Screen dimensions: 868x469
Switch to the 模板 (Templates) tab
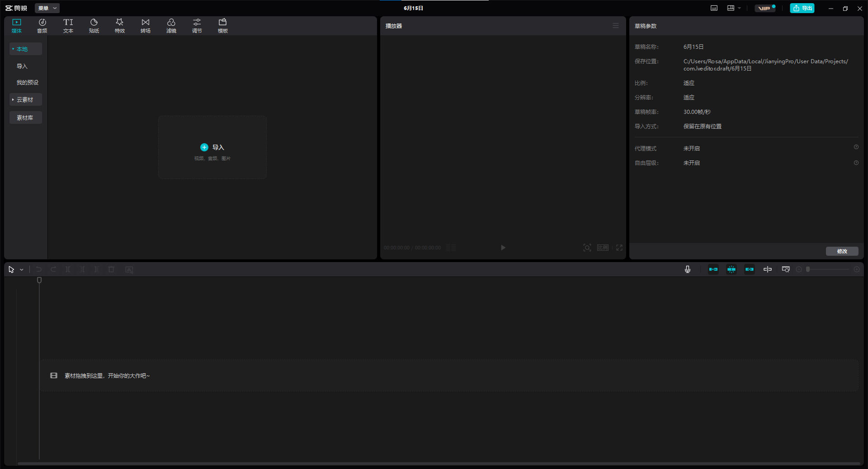tap(223, 26)
